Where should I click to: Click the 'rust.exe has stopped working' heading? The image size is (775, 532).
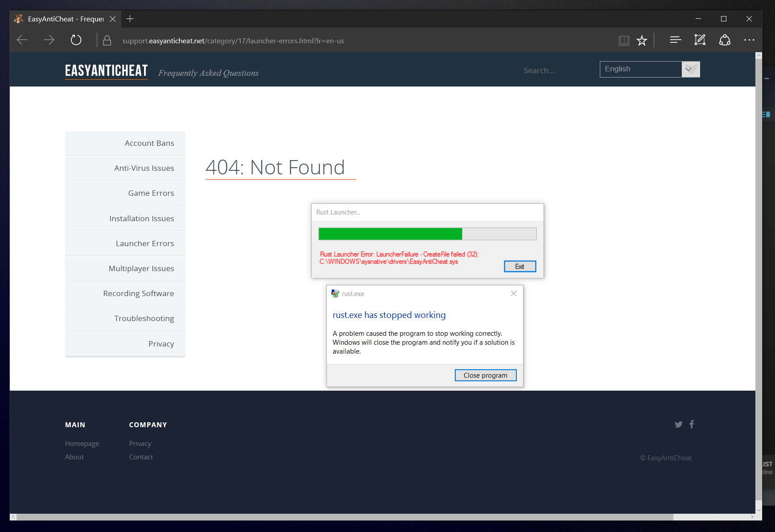coord(389,315)
